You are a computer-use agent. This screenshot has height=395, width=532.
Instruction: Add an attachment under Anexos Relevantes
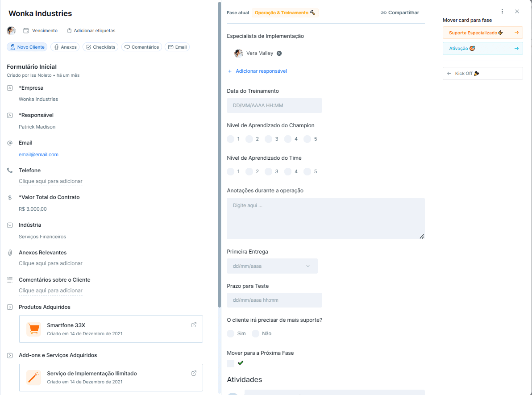tap(50, 263)
